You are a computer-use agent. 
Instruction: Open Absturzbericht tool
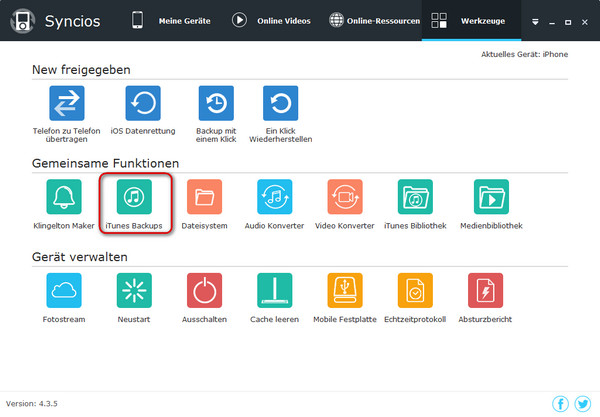[x=485, y=290]
